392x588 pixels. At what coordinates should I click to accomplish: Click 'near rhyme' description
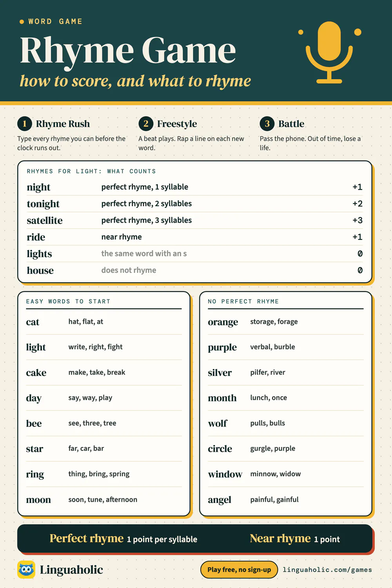122,237
